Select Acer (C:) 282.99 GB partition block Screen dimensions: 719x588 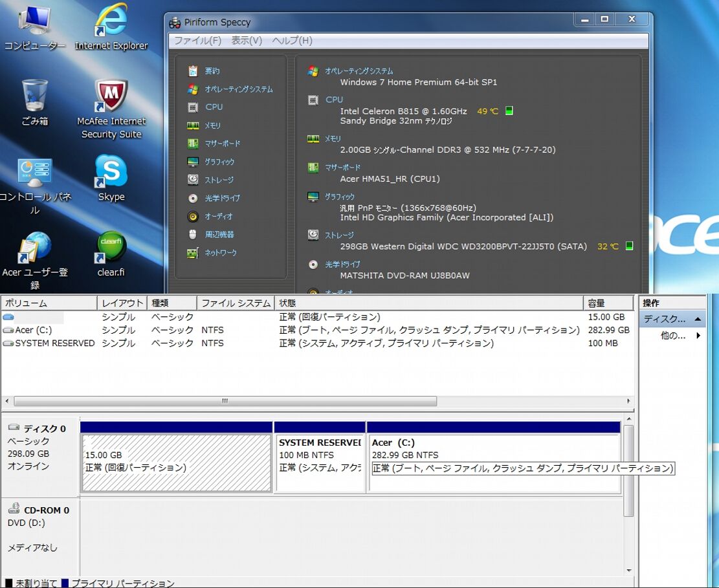[x=494, y=457]
